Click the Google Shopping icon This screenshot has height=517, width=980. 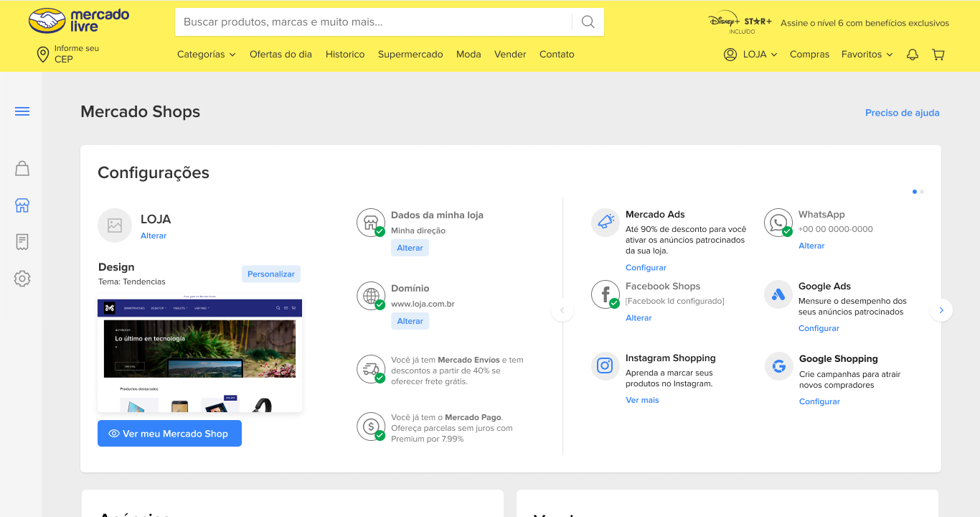coord(778,366)
